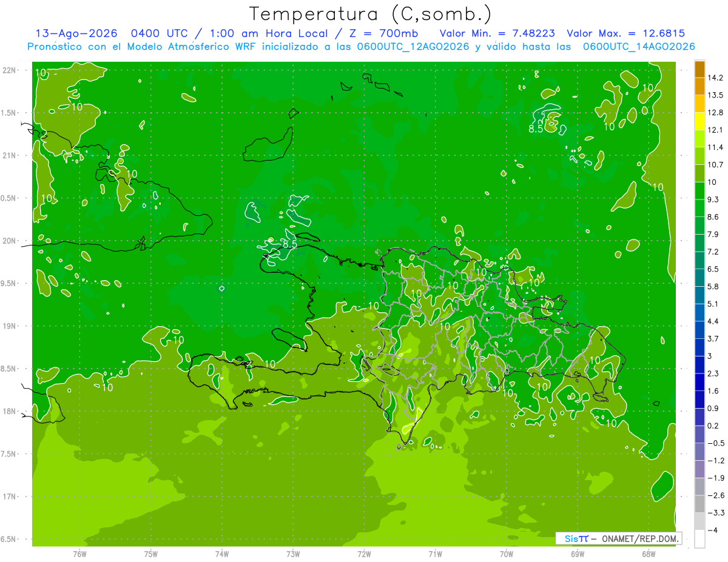Click the legend value -0.5
728x562 pixels.
coord(716,443)
